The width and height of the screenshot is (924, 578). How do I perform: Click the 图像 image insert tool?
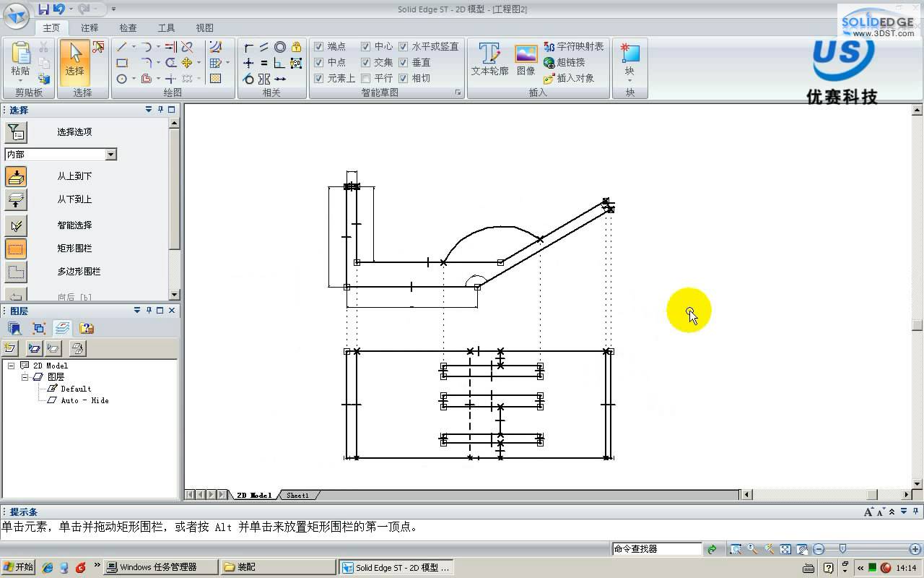click(x=526, y=59)
